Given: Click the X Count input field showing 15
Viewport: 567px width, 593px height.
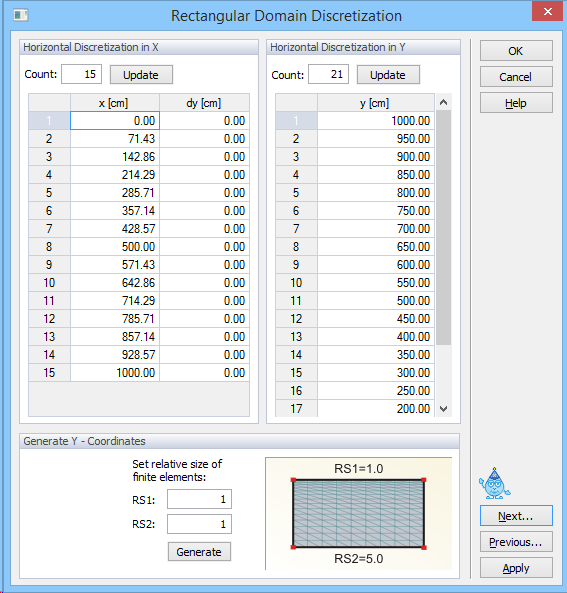Looking at the screenshot, I should pos(81,74).
